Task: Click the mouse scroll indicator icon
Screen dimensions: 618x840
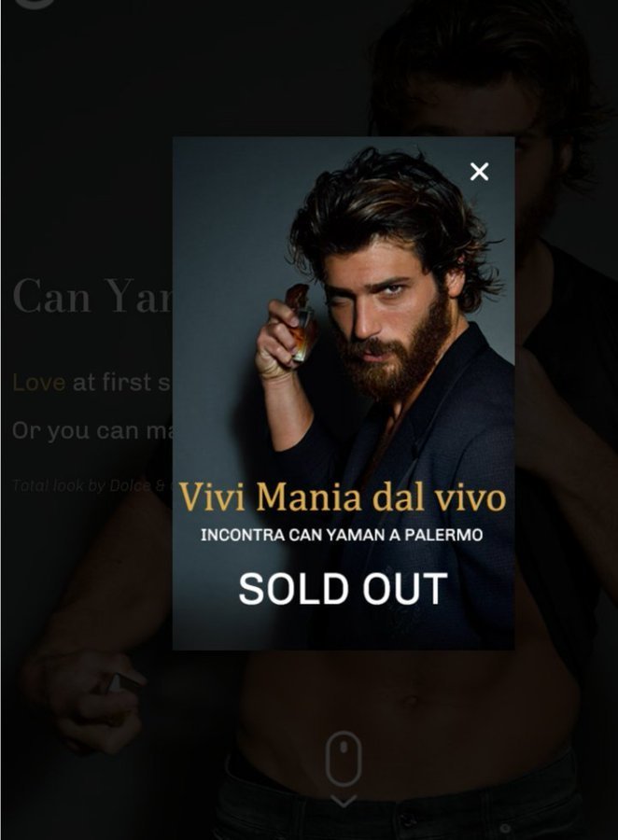Action: [344, 759]
